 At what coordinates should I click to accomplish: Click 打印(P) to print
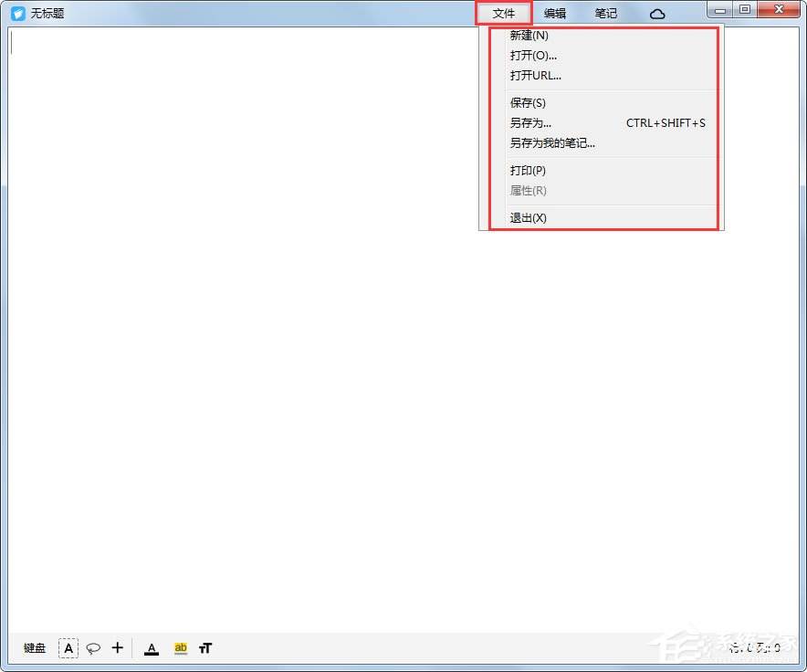tap(528, 171)
